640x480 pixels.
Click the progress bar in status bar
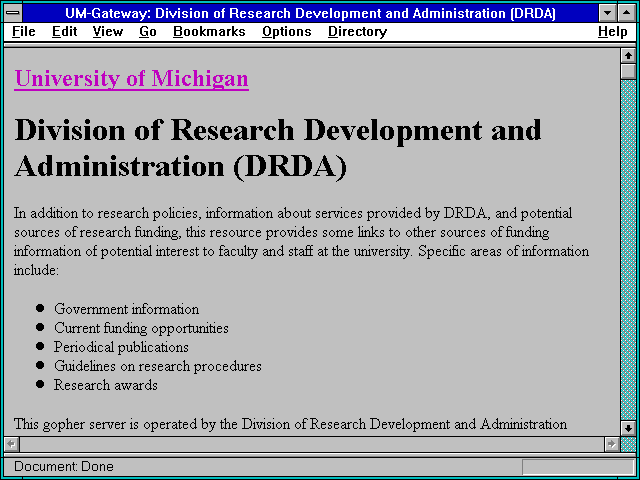click(578, 467)
